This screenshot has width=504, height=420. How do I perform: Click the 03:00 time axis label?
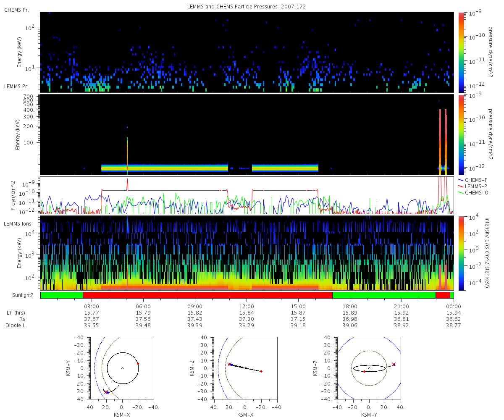pos(92,306)
